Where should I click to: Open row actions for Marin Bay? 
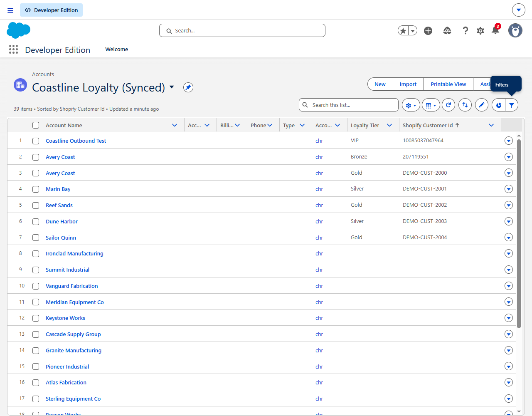(x=508, y=189)
